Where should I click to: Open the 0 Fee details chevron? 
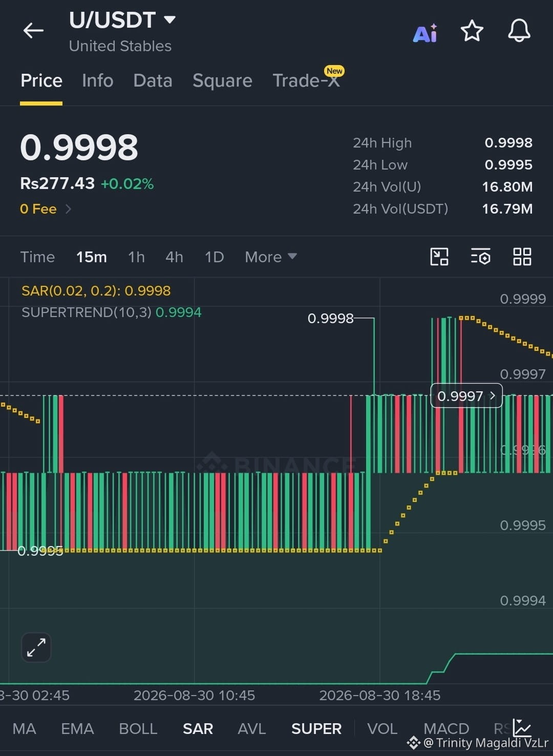pos(68,209)
